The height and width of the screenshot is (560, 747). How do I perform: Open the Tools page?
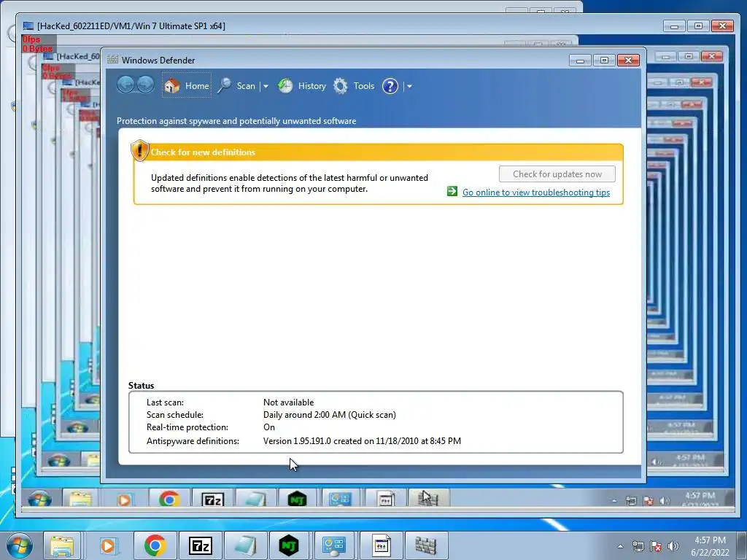coord(364,86)
